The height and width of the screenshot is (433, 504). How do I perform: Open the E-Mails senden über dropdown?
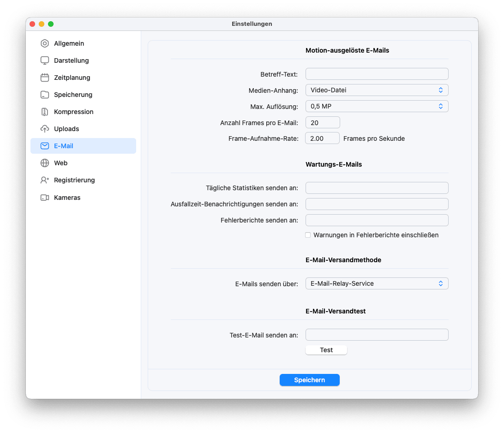(377, 283)
